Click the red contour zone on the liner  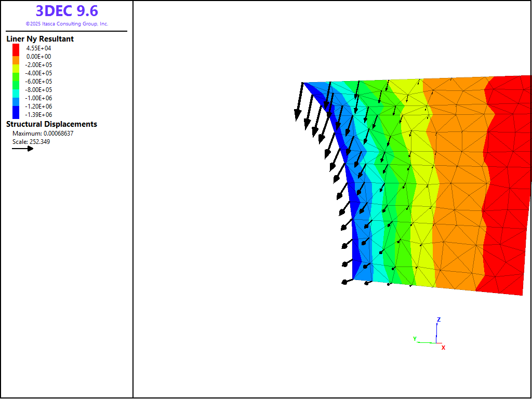pyautogui.click(x=507, y=182)
